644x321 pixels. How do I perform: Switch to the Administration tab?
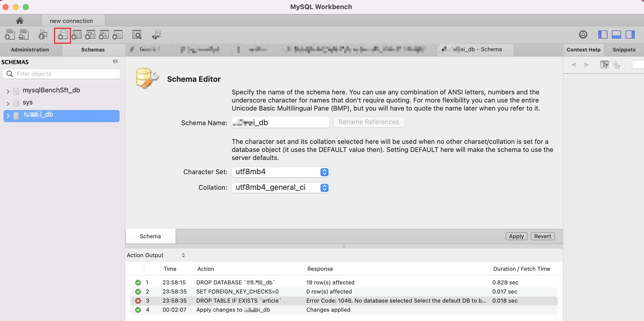point(30,49)
